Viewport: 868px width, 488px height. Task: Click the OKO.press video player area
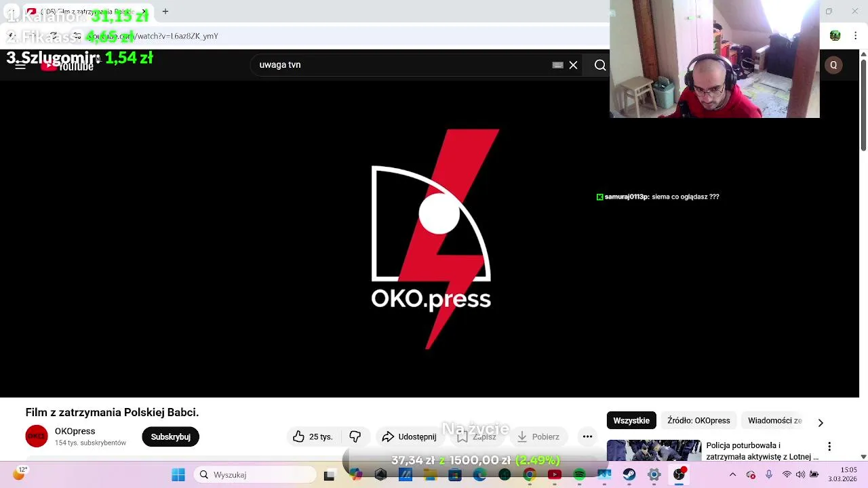tap(431, 239)
